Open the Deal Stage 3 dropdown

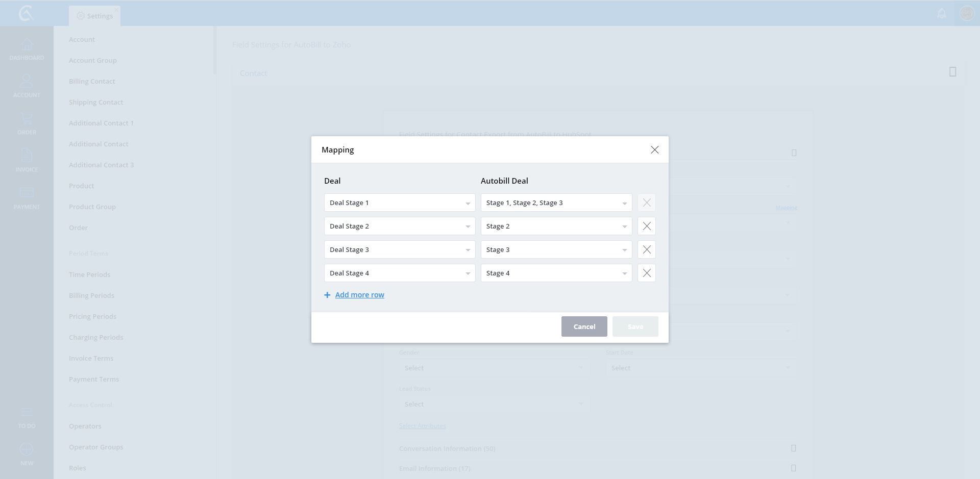(399, 249)
